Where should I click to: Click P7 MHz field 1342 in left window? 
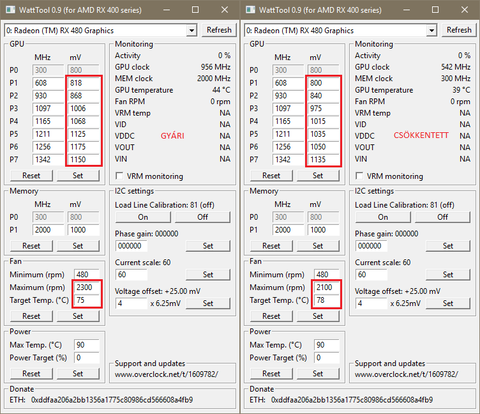pyautogui.click(x=48, y=159)
